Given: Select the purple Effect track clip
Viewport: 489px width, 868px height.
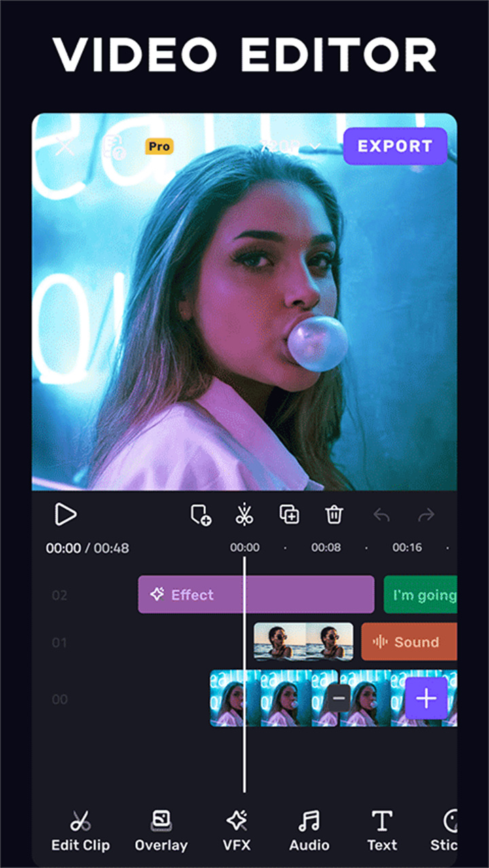Looking at the screenshot, I should point(255,595).
